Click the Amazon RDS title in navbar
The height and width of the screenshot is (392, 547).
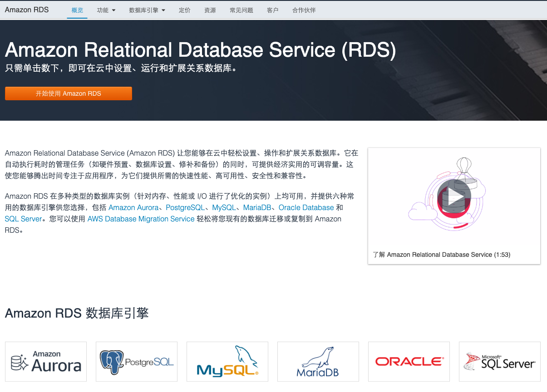pos(27,10)
